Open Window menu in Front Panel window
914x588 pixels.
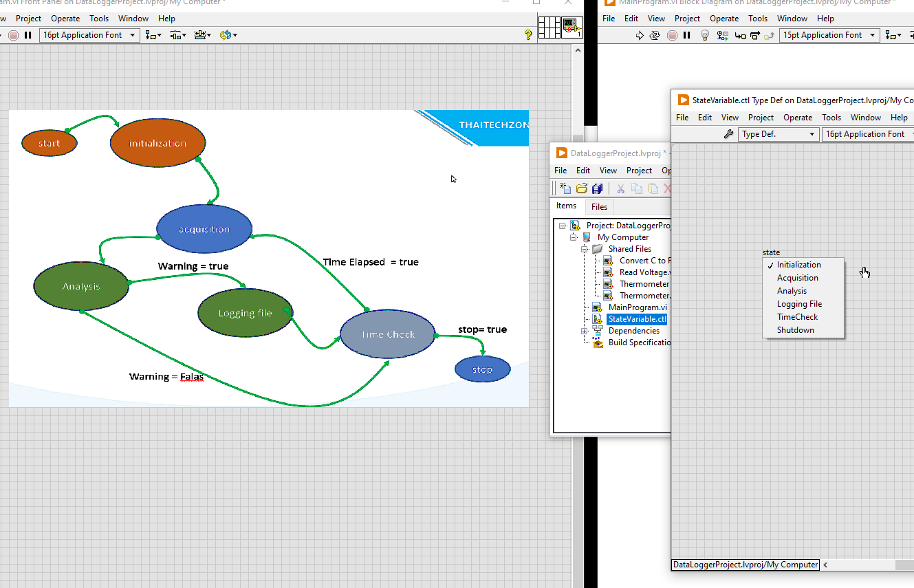pyautogui.click(x=133, y=19)
